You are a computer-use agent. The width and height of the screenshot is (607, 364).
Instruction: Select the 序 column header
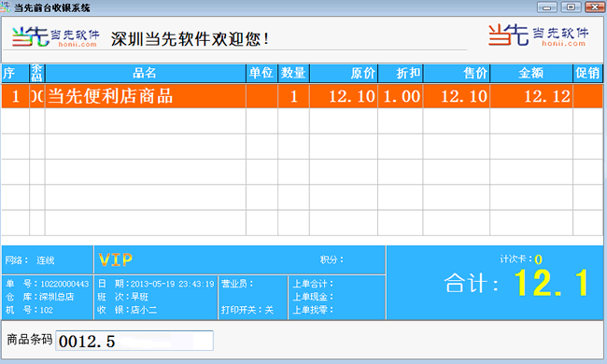[x=15, y=73]
